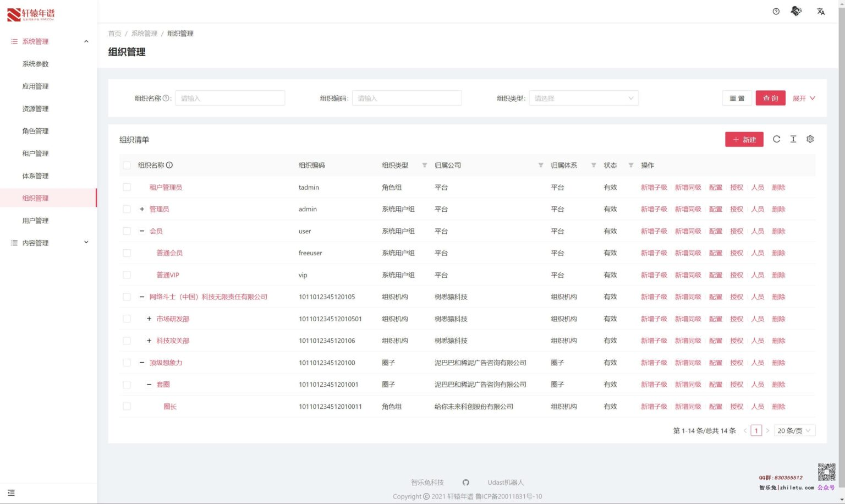The image size is (845, 504).
Task: Click 配置 for the 科技攻关部 row
Action: pos(716,341)
